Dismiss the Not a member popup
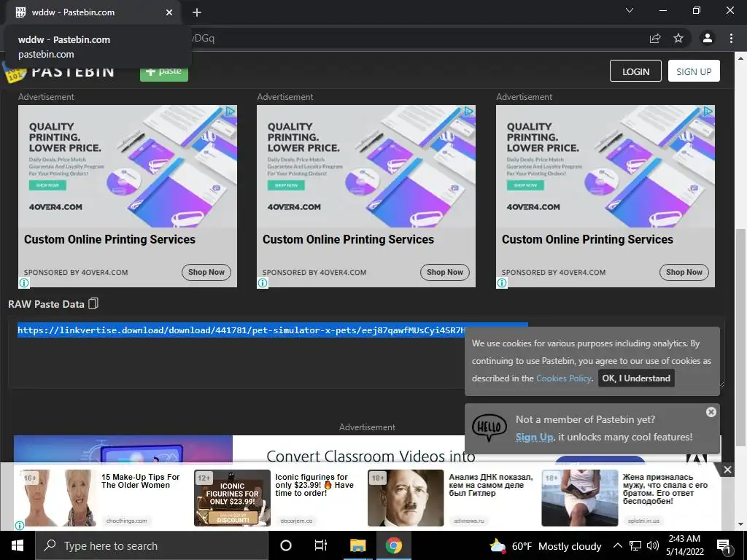The height and width of the screenshot is (560, 747). tap(711, 412)
